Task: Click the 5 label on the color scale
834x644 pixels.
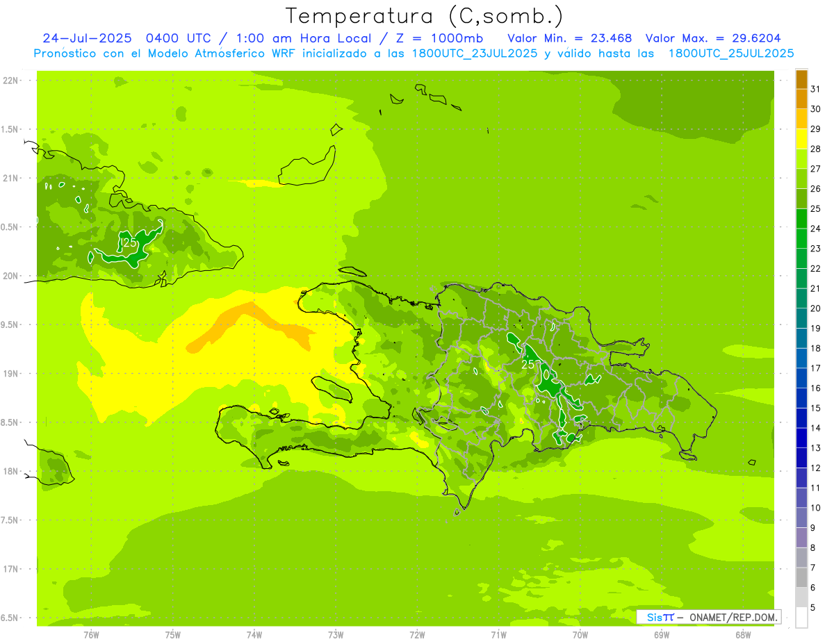Action: pos(812,608)
